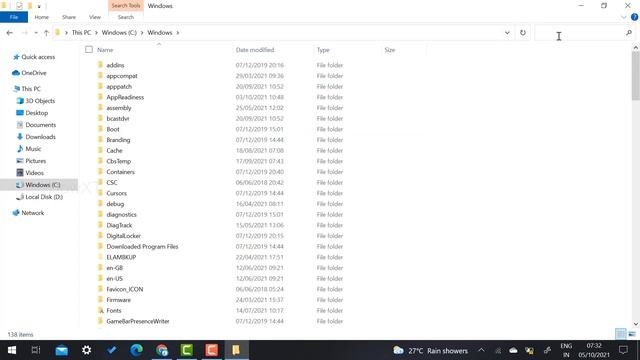Image resolution: width=640 pixels, height=360 pixels.
Task: Refresh the Windows folder view
Action: 523,33
